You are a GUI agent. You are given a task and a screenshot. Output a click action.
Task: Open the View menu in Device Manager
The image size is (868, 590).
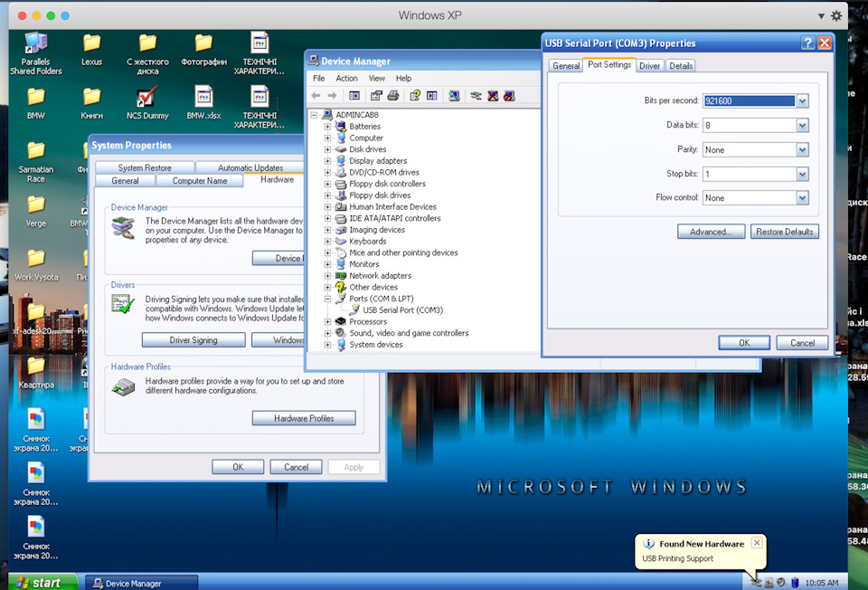tap(376, 78)
